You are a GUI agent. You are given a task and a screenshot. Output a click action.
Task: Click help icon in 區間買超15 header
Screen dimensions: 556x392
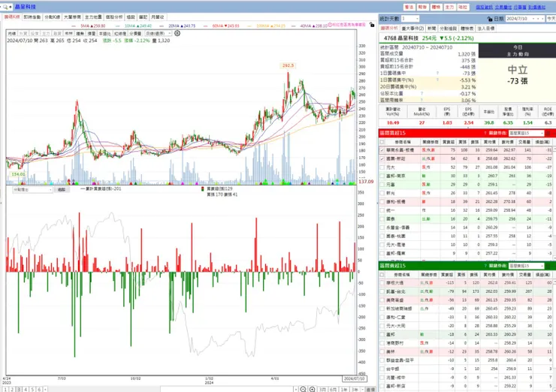485,133
